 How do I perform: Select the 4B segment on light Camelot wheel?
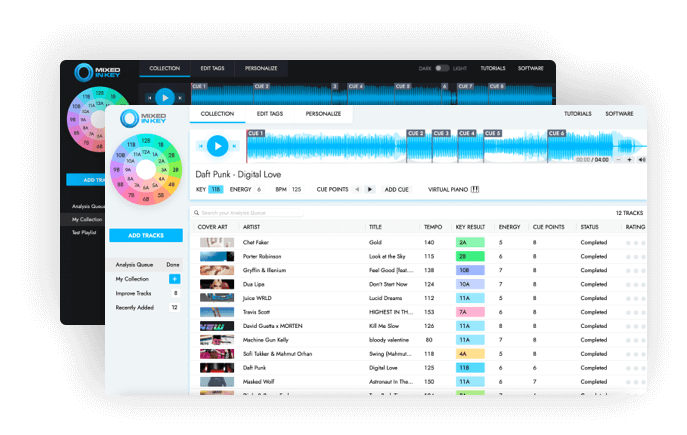tap(171, 184)
